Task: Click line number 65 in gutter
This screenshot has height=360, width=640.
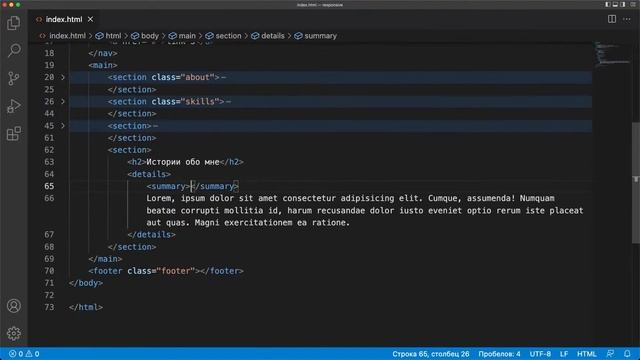Action: pyautogui.click(x=49, y=186)
